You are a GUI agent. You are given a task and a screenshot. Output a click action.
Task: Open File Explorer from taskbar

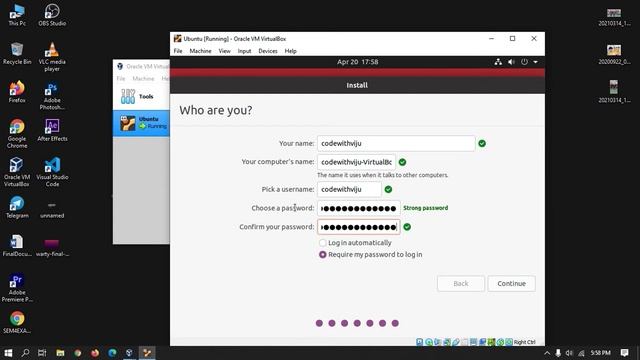(60, 353)
